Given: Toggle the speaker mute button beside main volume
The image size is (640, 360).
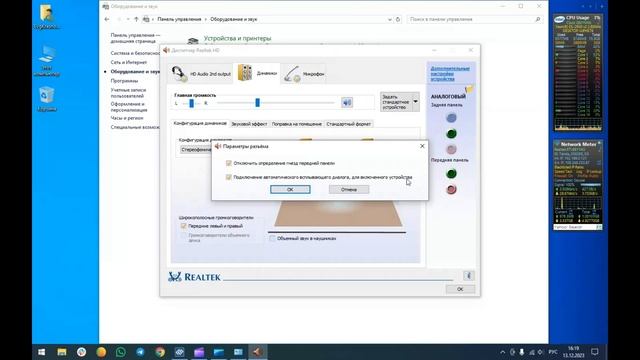Looking at the screenshot, I should tap(347, 102).
